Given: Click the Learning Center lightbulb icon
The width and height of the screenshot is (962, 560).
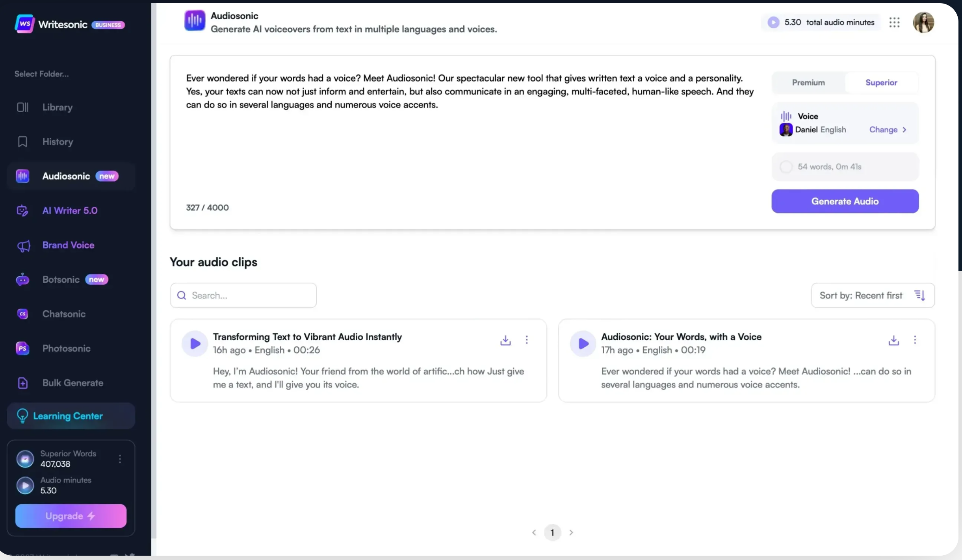Looking at the screenshot, I should point(22,416).
